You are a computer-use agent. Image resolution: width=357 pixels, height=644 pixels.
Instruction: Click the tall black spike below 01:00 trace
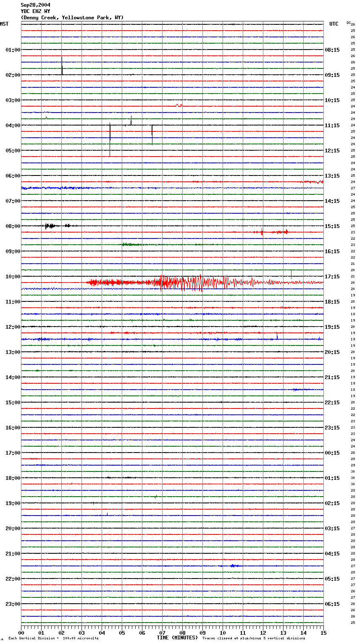62,65
